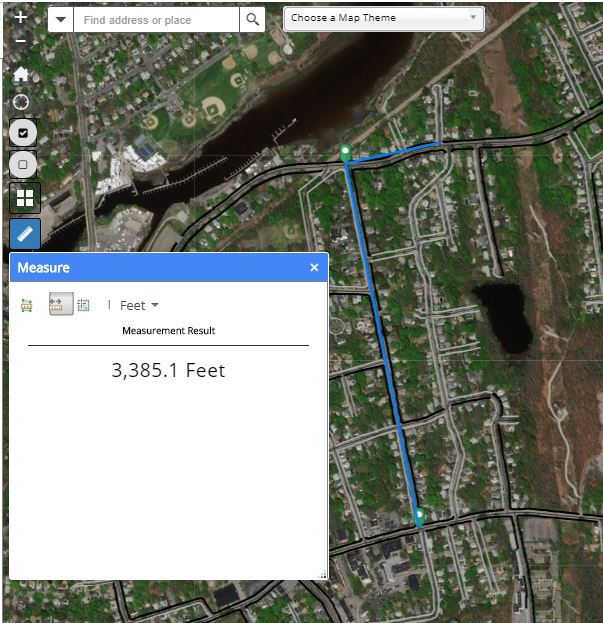
Task: Find my location on the map
Action: 21,102
